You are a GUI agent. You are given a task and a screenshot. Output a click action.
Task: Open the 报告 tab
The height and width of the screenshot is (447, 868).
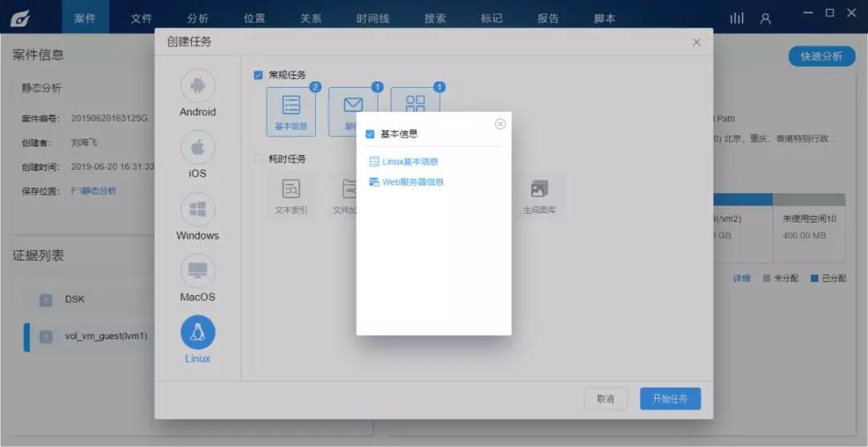(548, 18)
